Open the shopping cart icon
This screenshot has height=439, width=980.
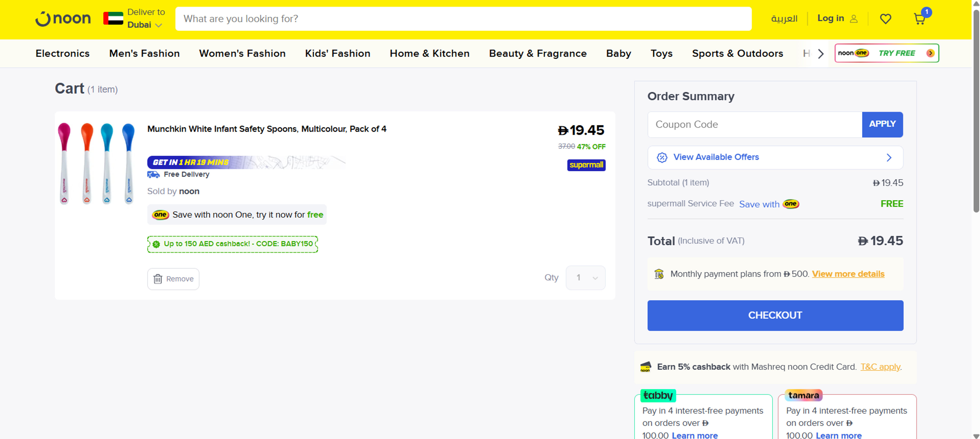(920, 19)
